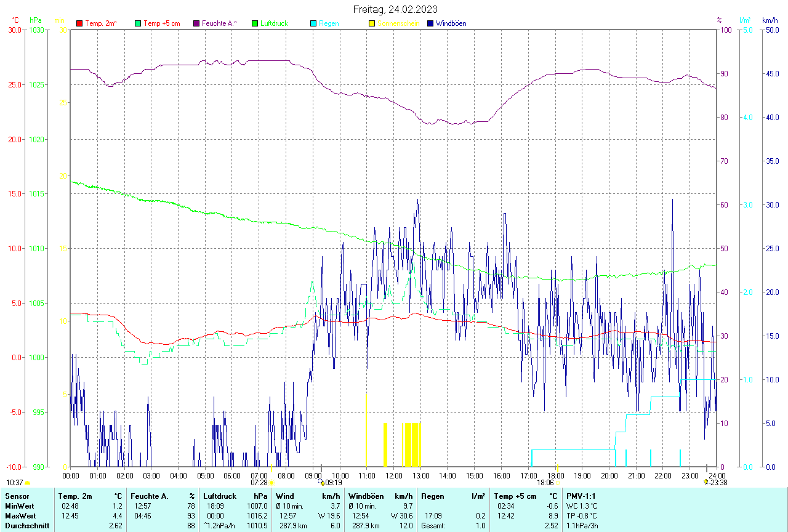The image size is (788, 532).
Task: Click the 'MaxWert' row label
Action: point(20,515)
